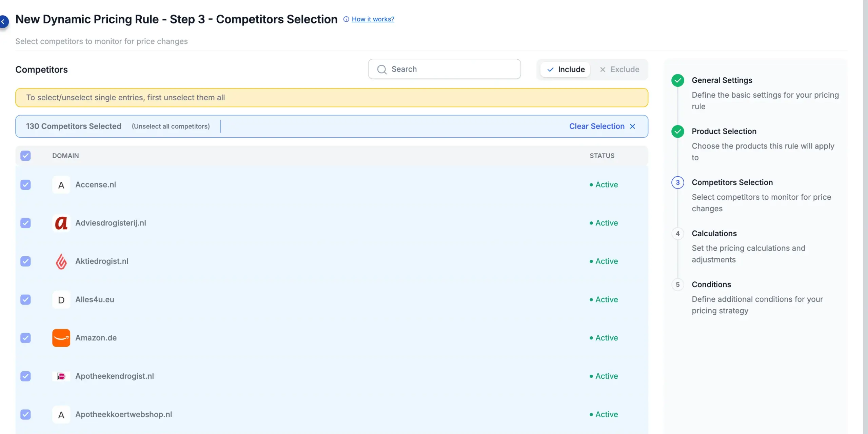The width and height of the screenshot is (868, 434).
Task: Open the How it works link
Action: (x=373, y=19)
